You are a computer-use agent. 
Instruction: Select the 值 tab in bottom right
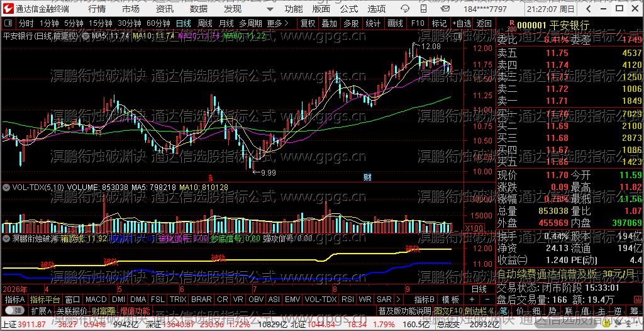click(585, 310)
